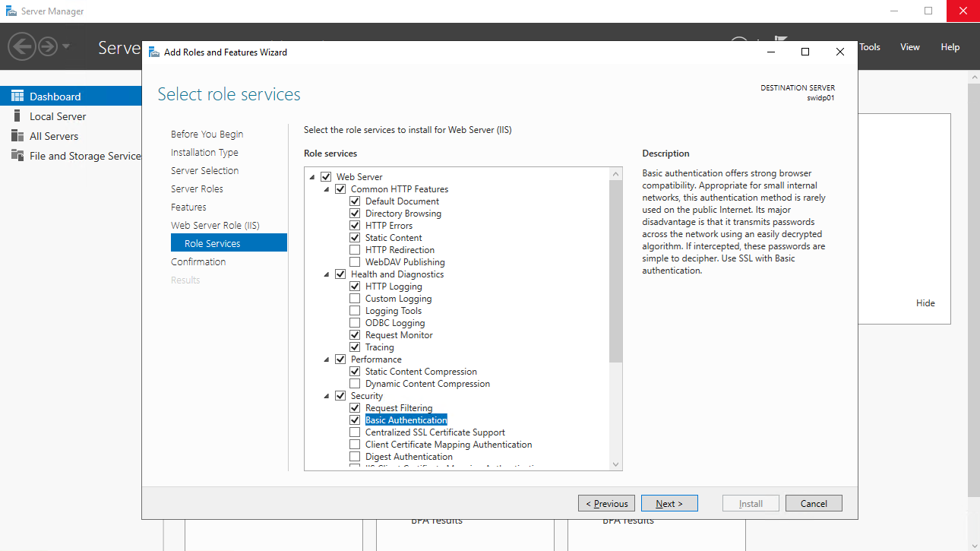Go to the Server Roles wizard step
This screenshot has height=551, width=980.
point(197,189)
